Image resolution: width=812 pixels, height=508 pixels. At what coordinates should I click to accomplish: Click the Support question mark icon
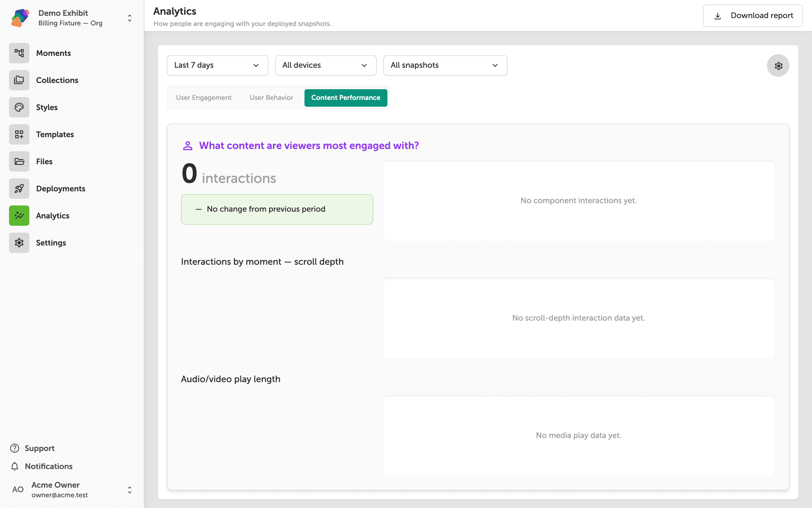15,448
